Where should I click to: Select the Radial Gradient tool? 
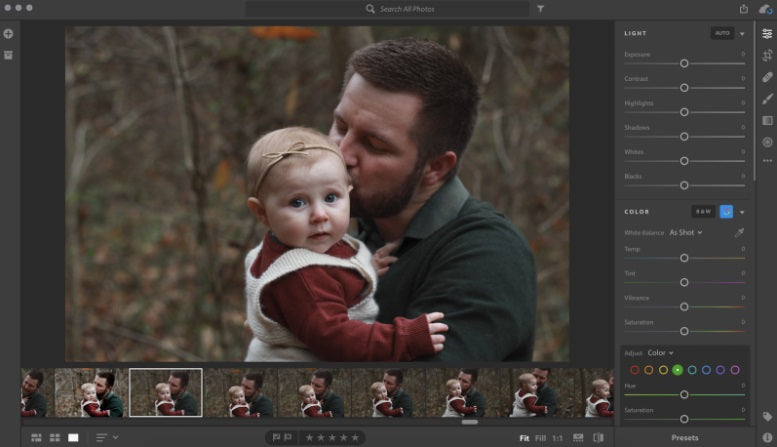pos(767,142)
